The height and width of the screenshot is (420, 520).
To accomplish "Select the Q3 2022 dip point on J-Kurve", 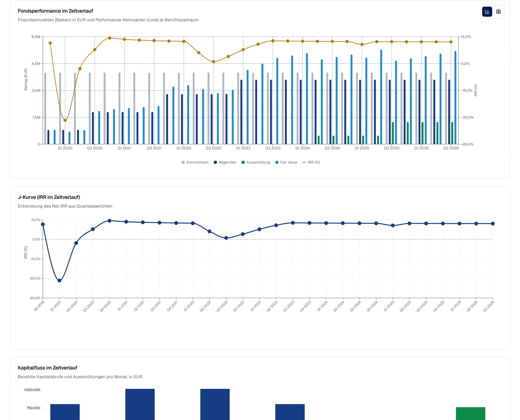I will tap(226, 238).
